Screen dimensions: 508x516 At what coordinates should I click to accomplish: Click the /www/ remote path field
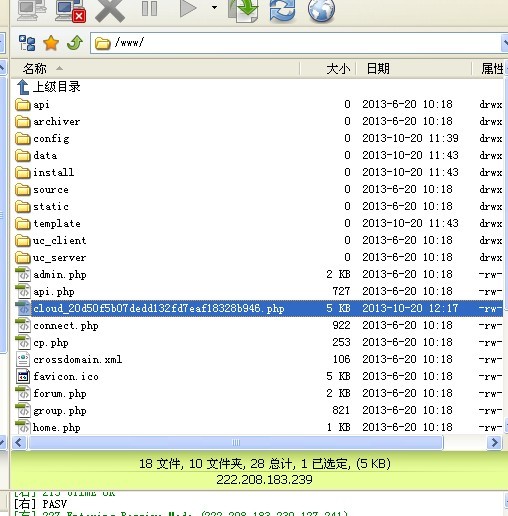[x=297, y=43]
